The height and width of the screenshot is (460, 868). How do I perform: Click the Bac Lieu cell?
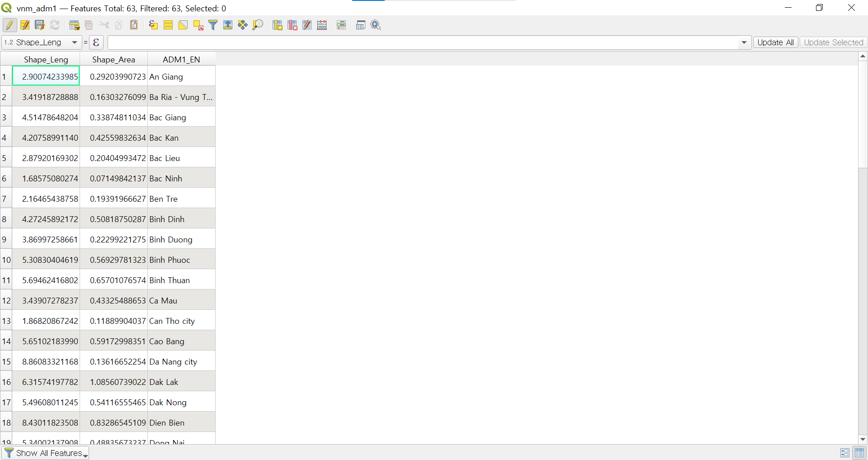pos(181,158)
